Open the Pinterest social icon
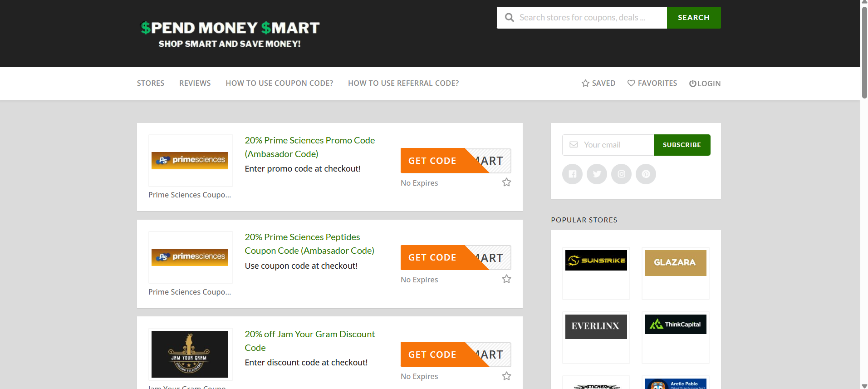 (646, 174)
